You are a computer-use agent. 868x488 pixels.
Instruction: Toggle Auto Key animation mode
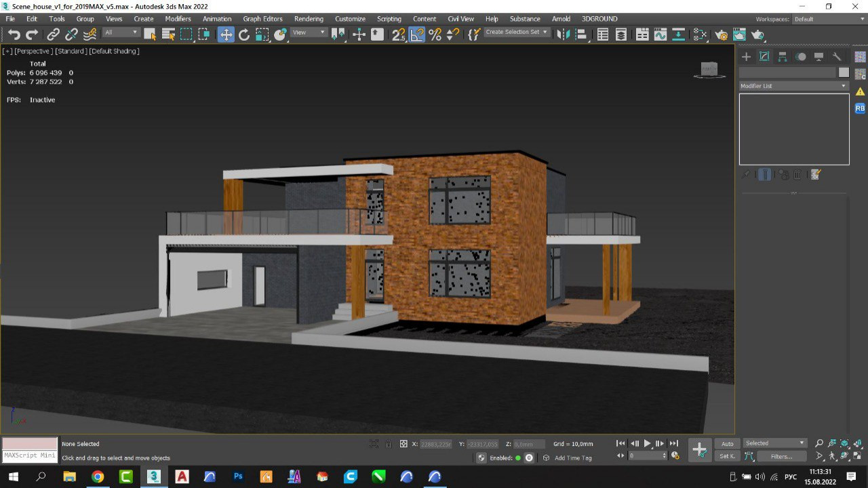[727, 444]
